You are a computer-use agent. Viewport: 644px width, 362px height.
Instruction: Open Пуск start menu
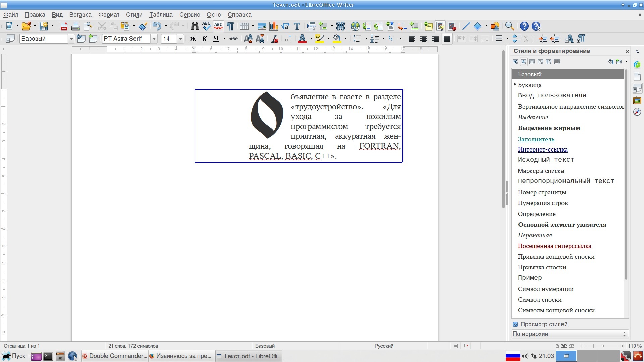[13, 356]
